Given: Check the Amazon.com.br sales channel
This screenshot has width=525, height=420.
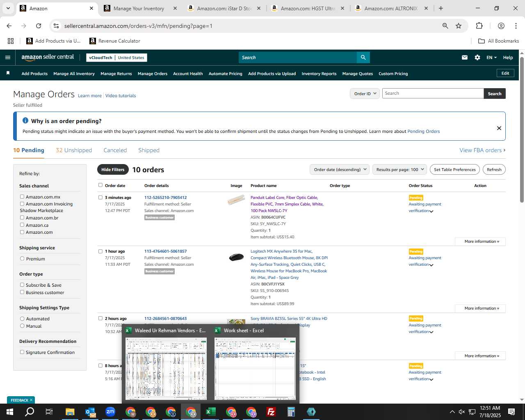Looking at the screenshot, I should [22, 217].
